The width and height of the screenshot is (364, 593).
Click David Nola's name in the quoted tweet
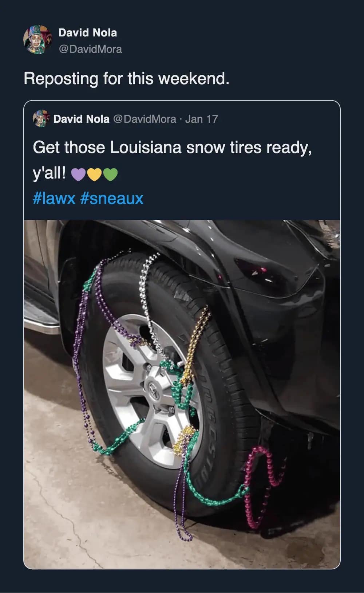coord(81,119)
